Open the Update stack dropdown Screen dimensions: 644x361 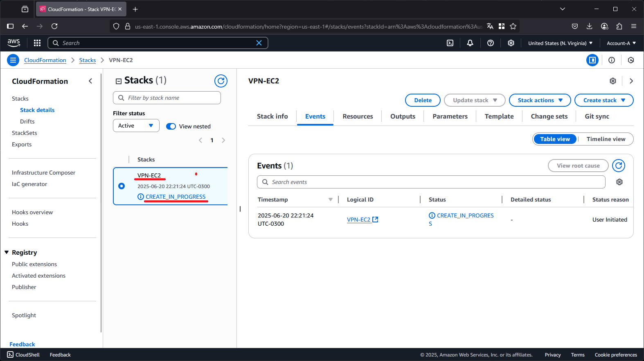tap(475, 100)
